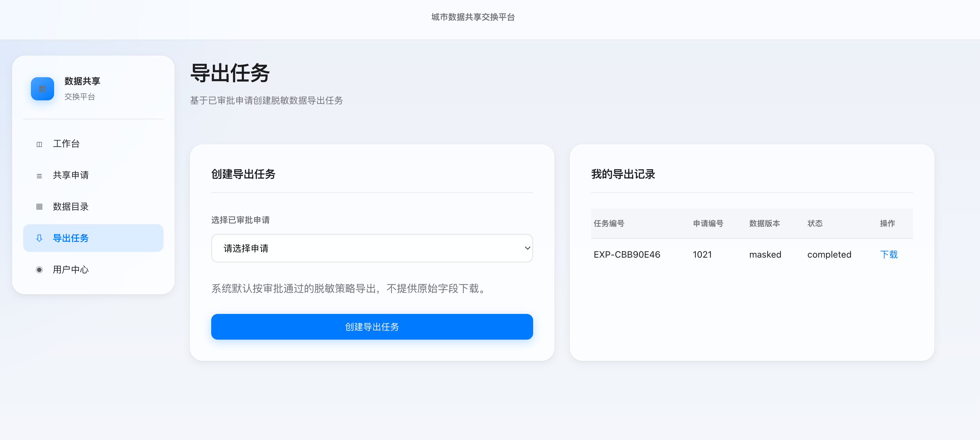
Task: Click the 用户中心 circle icon
Action: tap(39, 270)
